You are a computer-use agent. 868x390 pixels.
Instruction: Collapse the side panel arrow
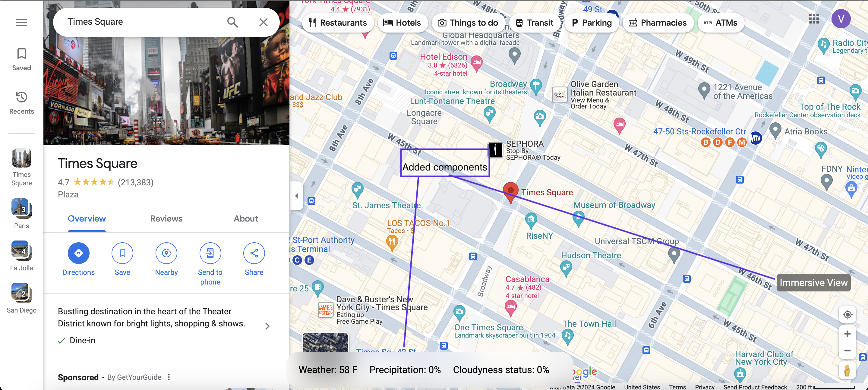click(297, 196)
